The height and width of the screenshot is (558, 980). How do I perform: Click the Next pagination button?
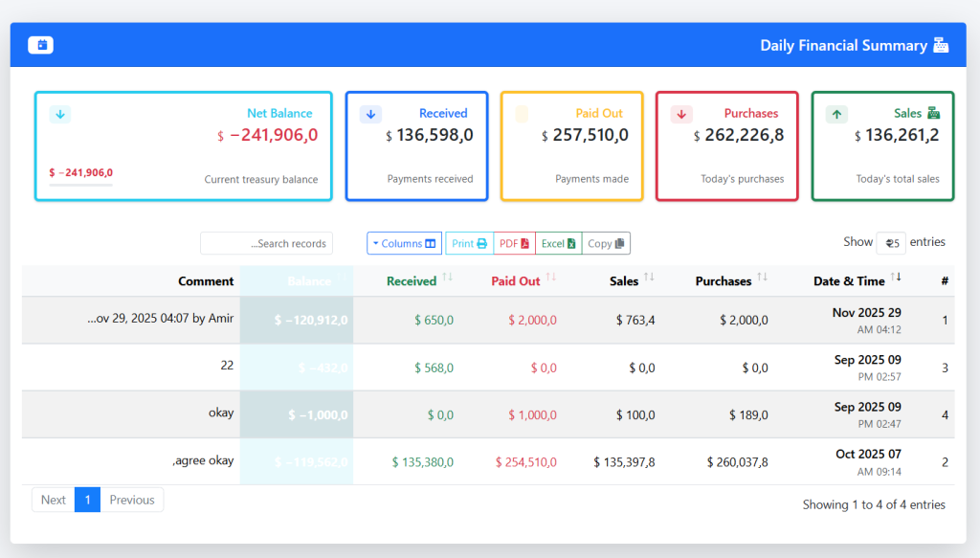click(54, 500)
